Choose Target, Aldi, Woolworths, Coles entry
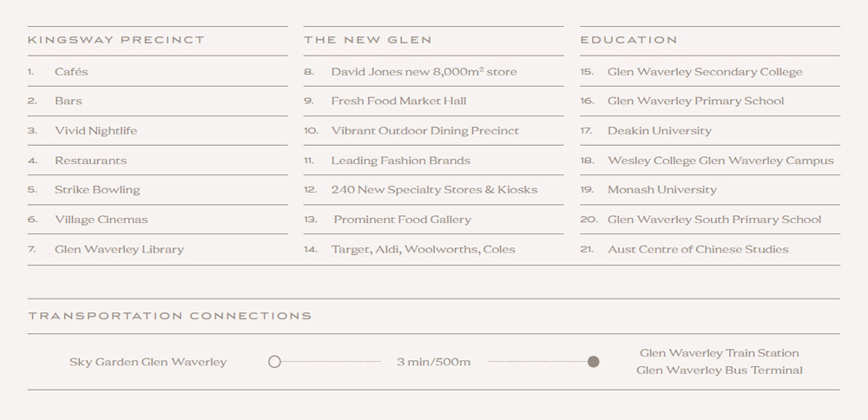Image resolution: width=868 pixels, height=420 pixels. [423, 250]
